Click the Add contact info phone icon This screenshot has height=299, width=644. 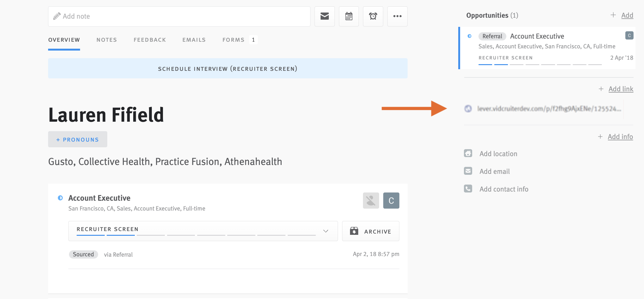(x=468, y=189)
